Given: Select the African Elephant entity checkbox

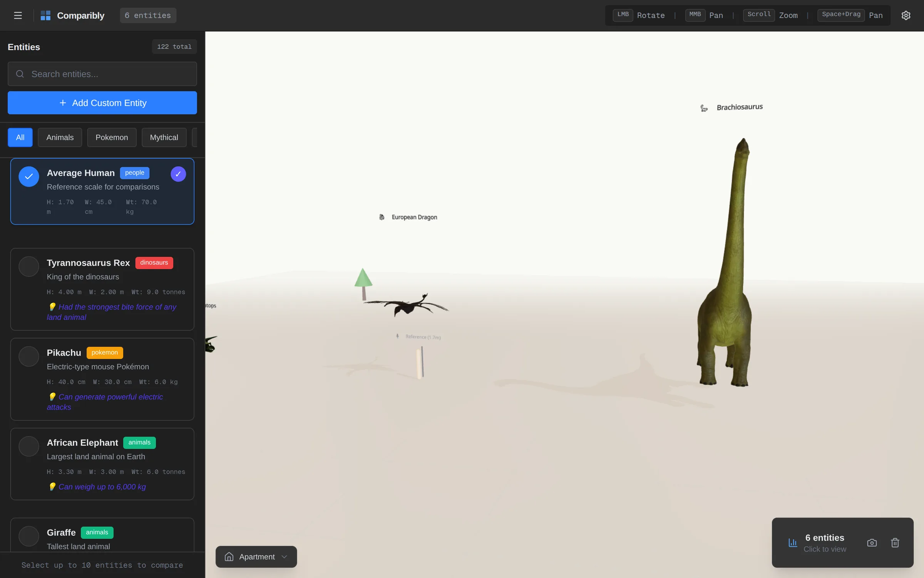Looking at the screenshot, I should (29, 446).
